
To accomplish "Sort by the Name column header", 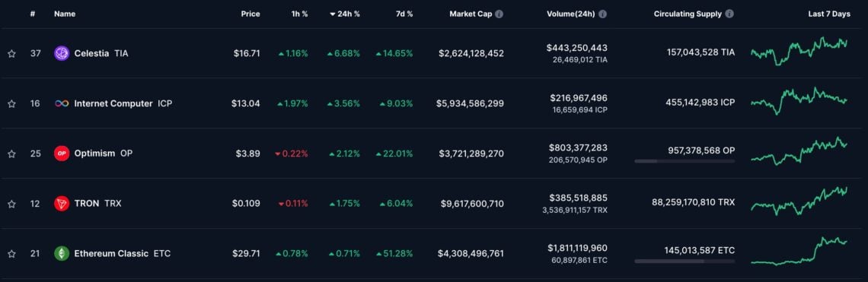I will [x=65, y=14].
